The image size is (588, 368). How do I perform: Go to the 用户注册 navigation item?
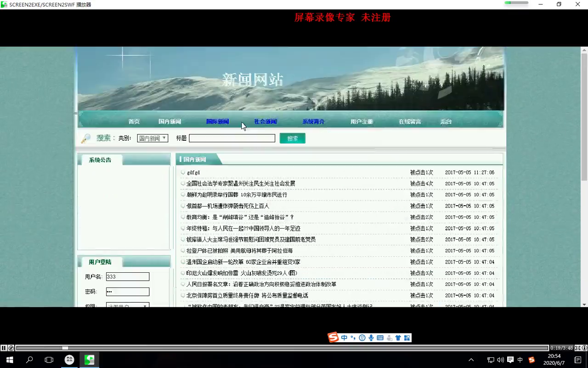[362, 121]
